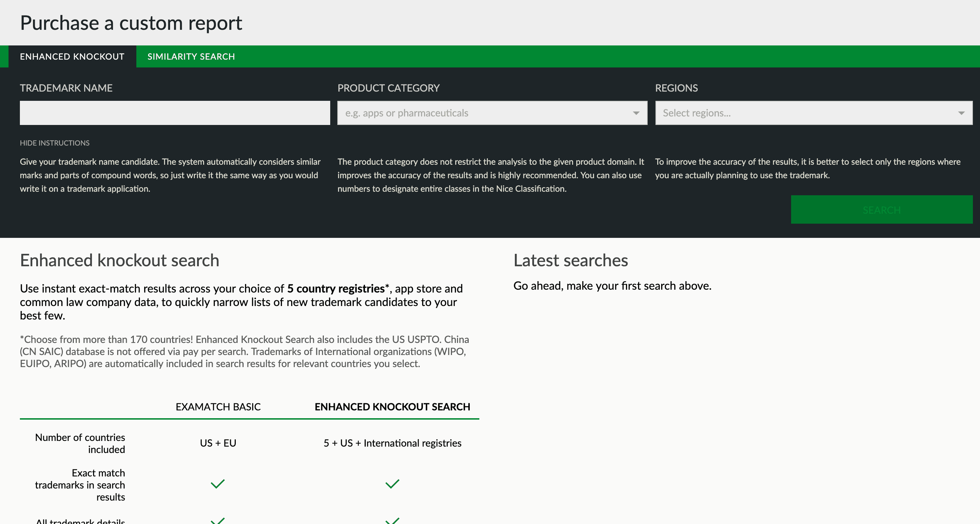Click the 'US + EU' table cell
This screenshot has height=524, width=980.
(218, 443)
